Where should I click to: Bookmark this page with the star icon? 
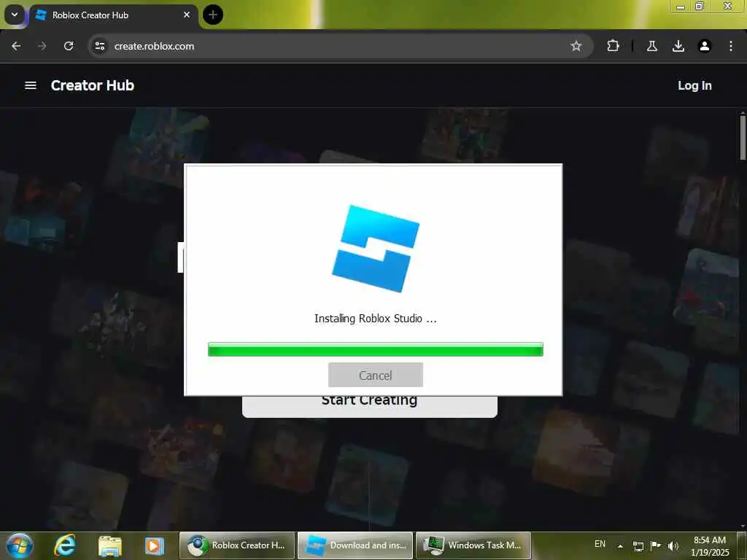[x=576, y=46]
